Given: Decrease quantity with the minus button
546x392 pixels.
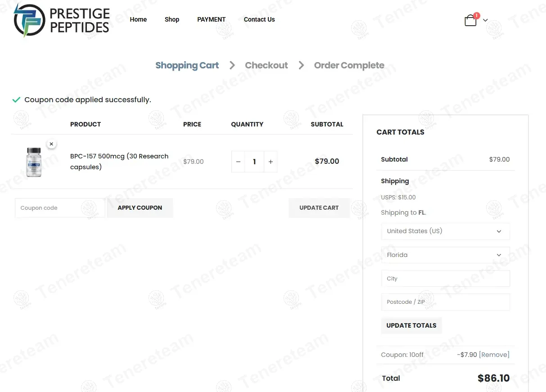Looking at the screenshot, I should click(238, 162).
